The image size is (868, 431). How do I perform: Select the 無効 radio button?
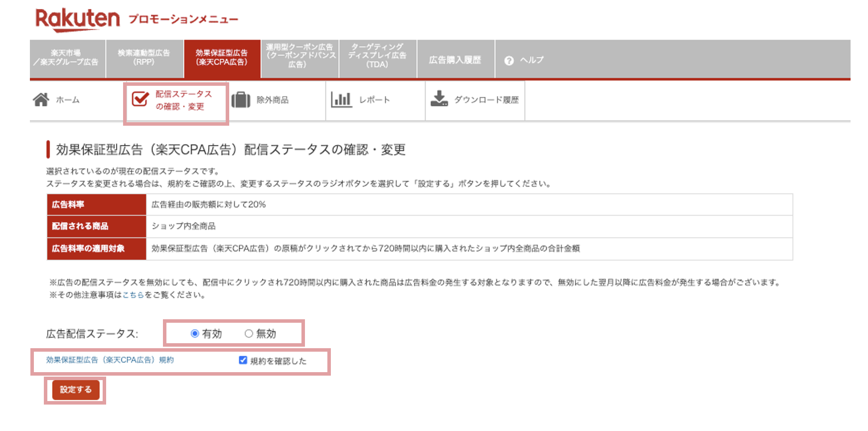tap(249, 333)
